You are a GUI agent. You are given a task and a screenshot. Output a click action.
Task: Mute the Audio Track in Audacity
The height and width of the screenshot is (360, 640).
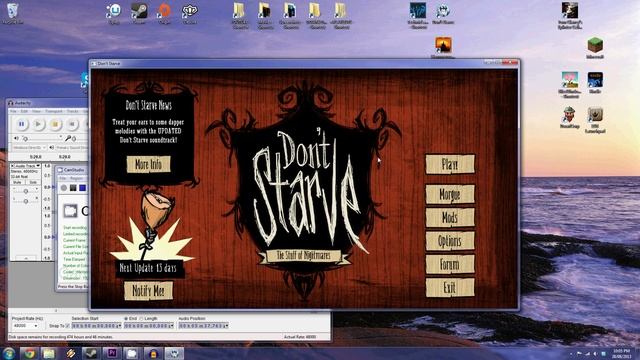18,182
